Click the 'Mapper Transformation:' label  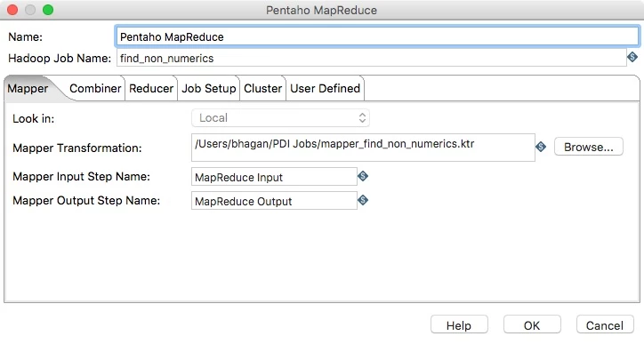pos(77,148)
